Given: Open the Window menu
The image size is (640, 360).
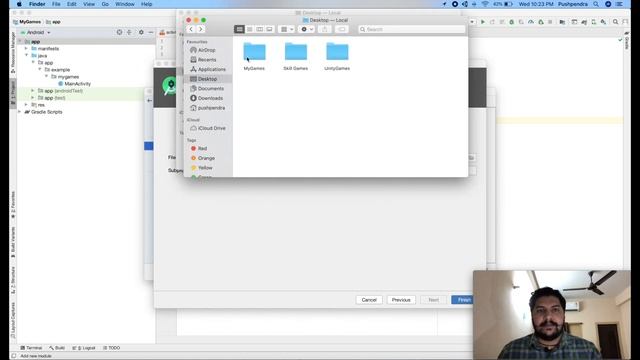Looking at the screenshot, I should [125, 4].
